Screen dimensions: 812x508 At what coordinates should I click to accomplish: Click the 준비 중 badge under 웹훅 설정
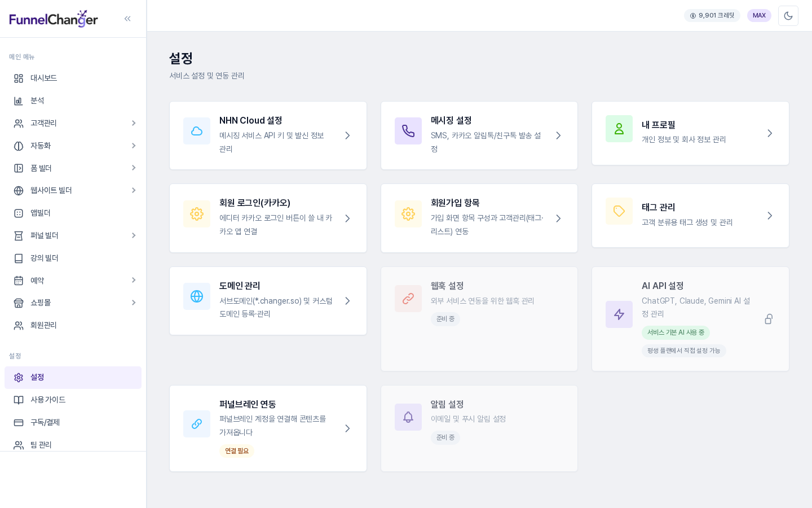tap(445, 319)
